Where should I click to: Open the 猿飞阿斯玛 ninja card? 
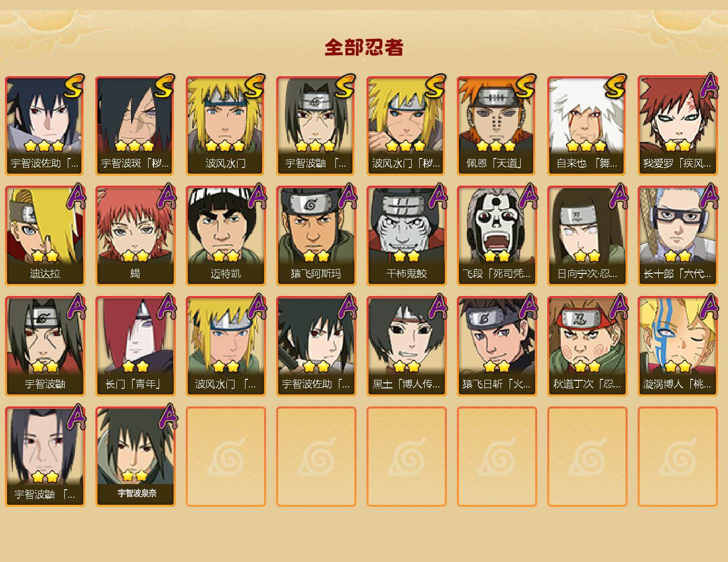point(316,236)
